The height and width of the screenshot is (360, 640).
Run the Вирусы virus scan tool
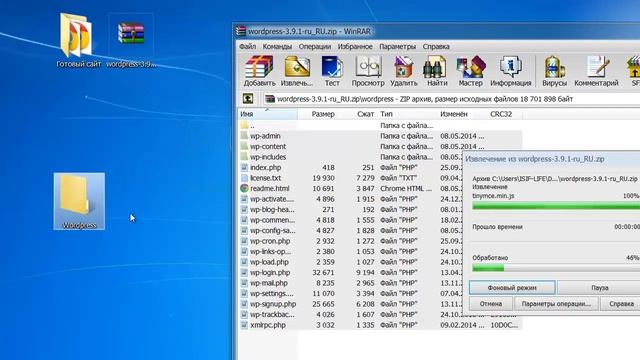click(x=554, y=71)
